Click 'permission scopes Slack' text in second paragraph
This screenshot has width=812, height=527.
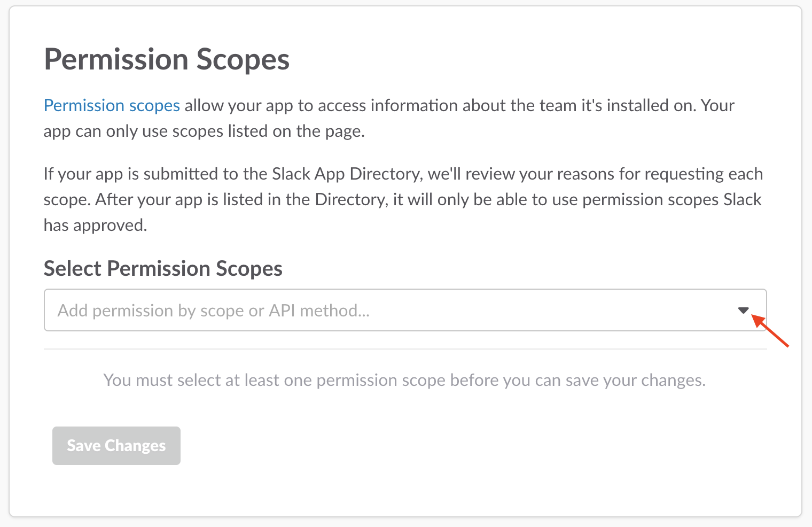tap(672, 200)
